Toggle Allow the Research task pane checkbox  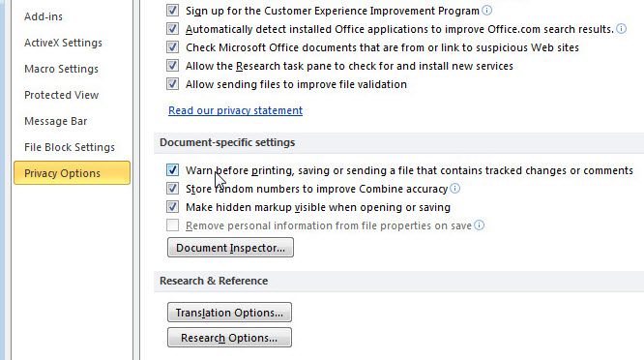[x=172, y=66]
